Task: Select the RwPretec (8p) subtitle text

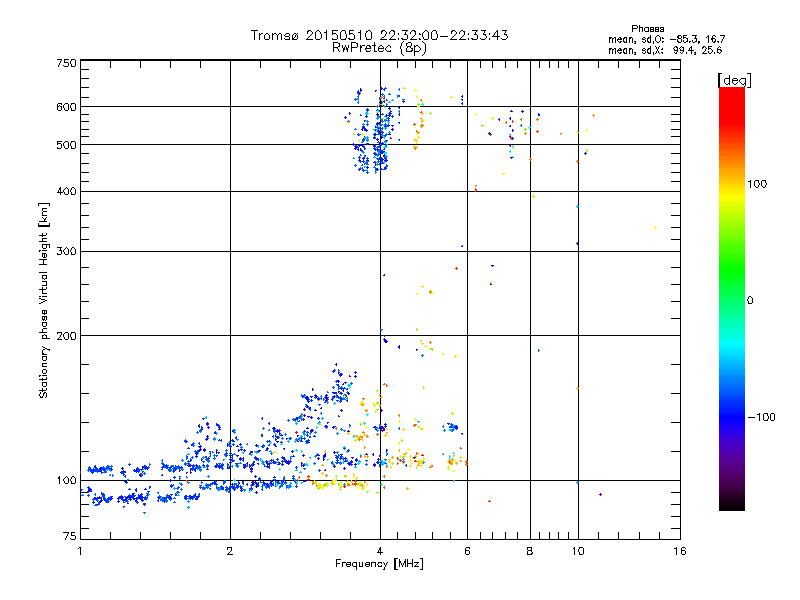Action: [x=379, y=47]
